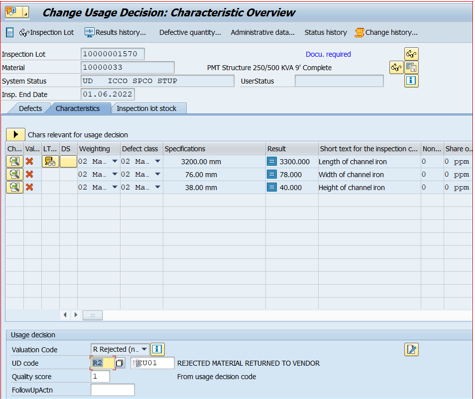
Task: Click the material document icon right of description
Action: (411, 67)
